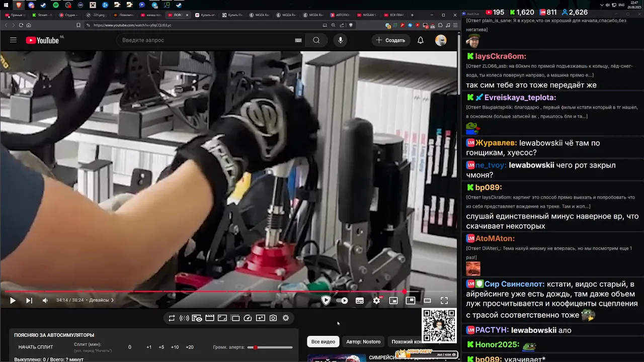The width and height of the screenshot is (644, 362).
Task: Bookmark this page icon
Action: click(x=78, y=25)
